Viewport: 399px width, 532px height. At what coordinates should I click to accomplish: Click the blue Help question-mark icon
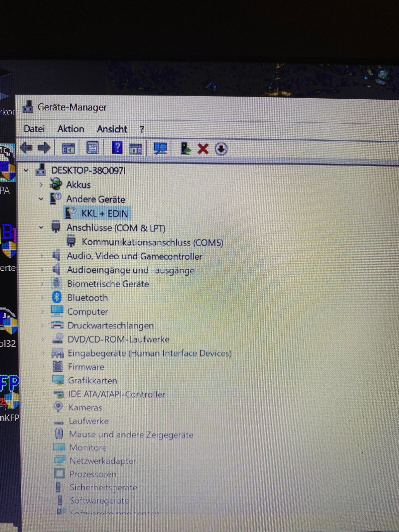(x=117, y=148)
